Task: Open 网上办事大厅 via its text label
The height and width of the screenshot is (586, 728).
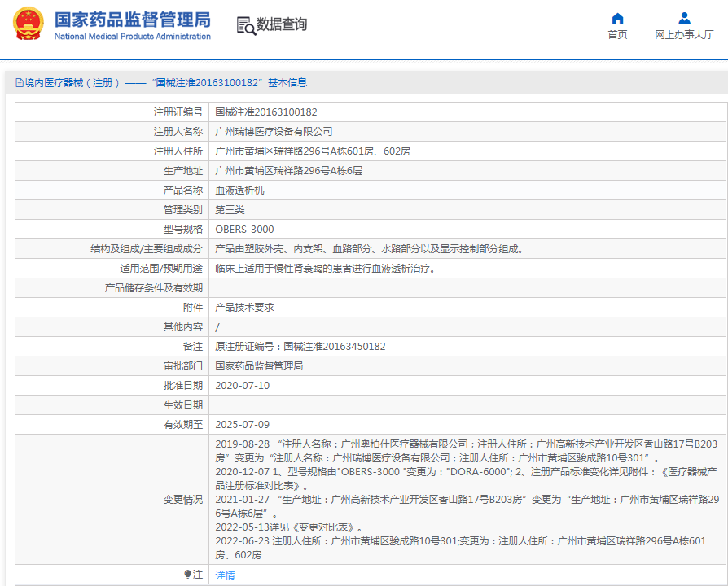Action: (684, 35)
